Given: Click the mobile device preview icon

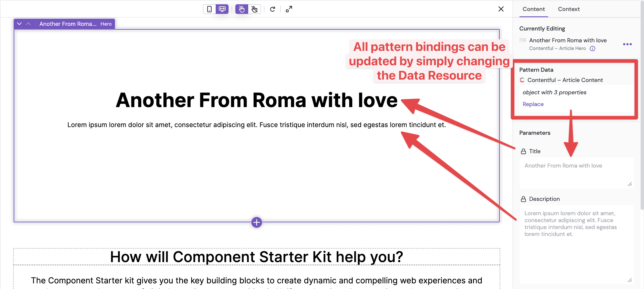Looking at the screenshot, I should [210, 9].
